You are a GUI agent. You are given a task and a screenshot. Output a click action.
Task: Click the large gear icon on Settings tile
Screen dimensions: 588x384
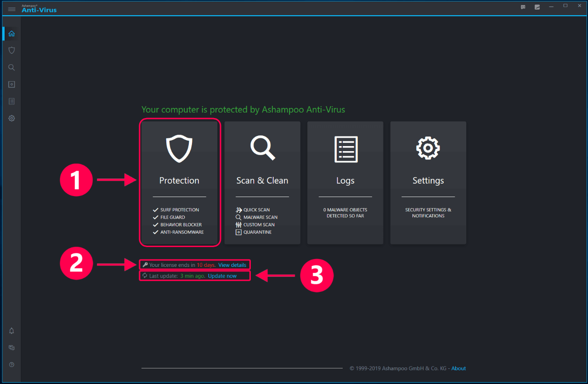428,148
